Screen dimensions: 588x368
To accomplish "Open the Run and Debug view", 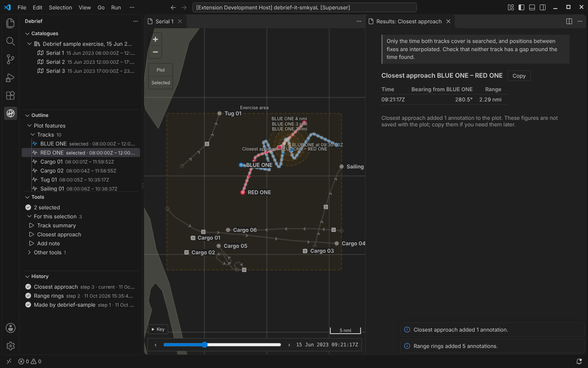I will tap(11, 77).
